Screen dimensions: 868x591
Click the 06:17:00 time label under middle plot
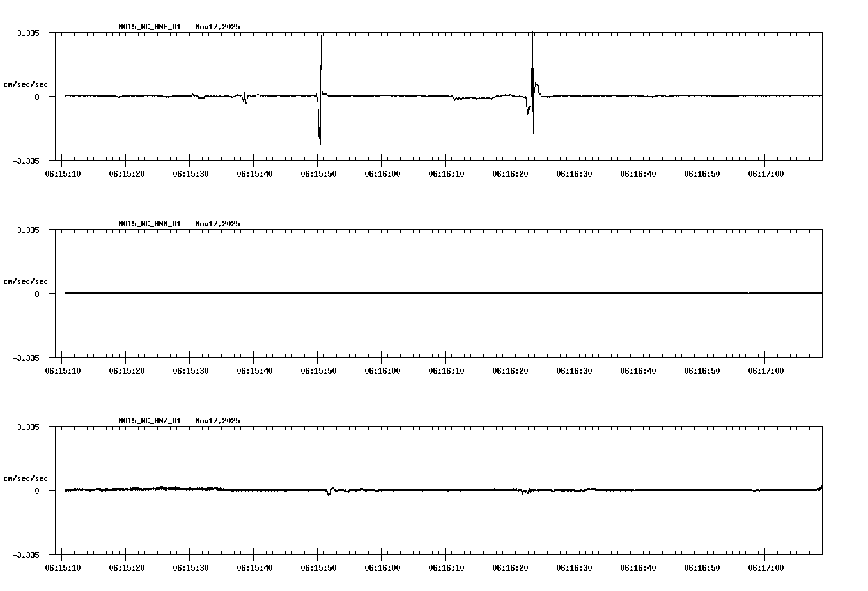coord(766,370)
